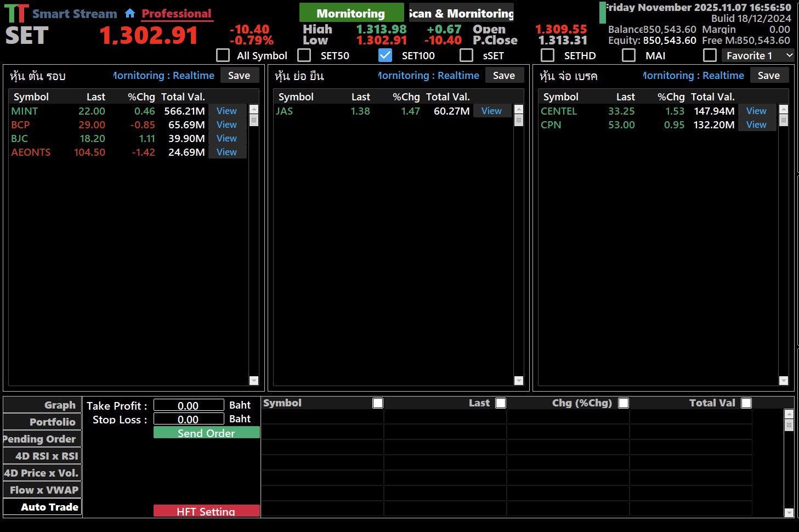
Task: Click scroll-up arrow in second watchlist panel
Action: tap(519, 109)
